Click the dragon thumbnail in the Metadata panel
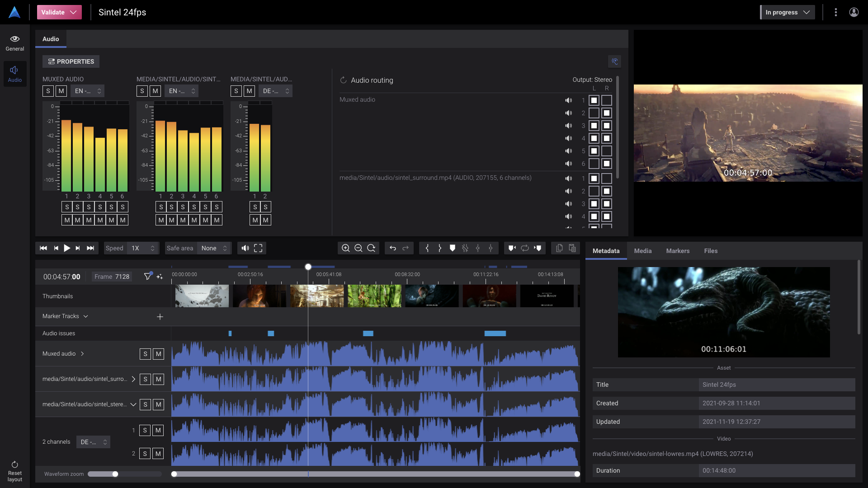Screen dimensions: 868x488 coord(724,312)
